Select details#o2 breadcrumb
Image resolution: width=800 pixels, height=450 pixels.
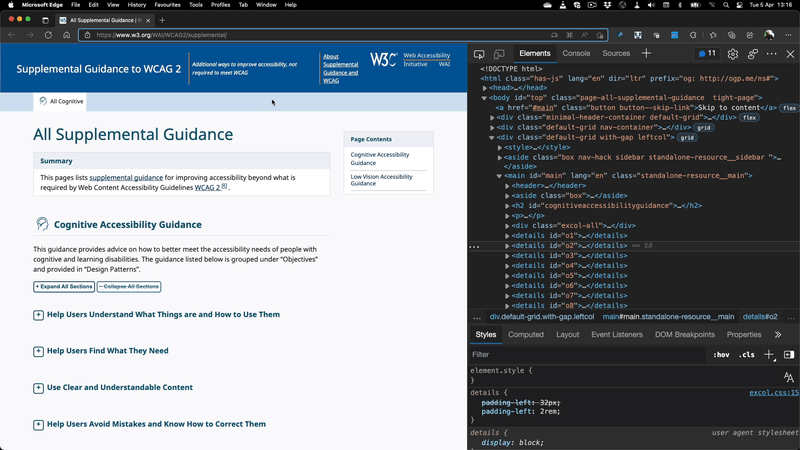[760, 317]
